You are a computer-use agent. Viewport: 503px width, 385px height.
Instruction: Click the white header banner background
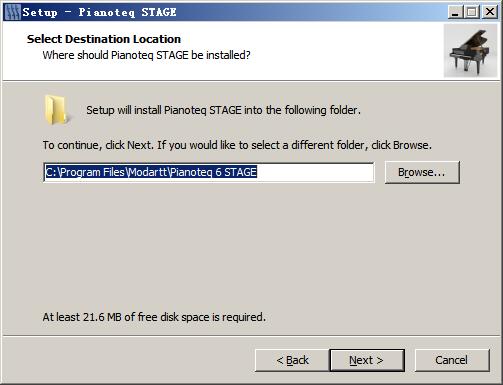333,50
